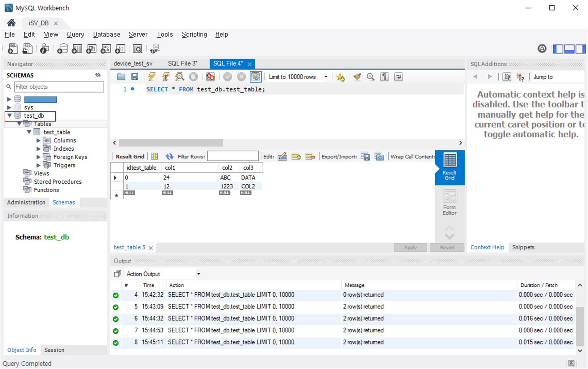Rollback transaction icon

pyautogui.click(x=242, y=77)
